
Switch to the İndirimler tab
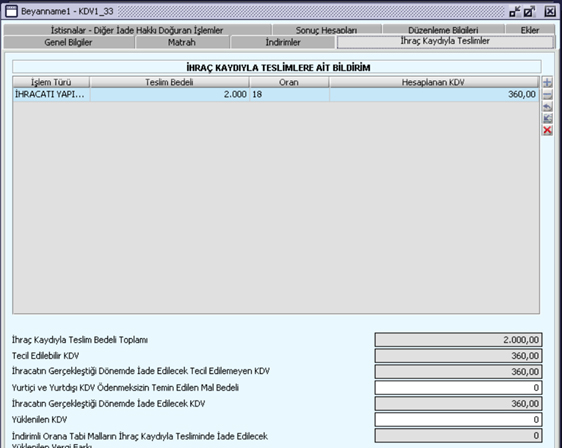coord(283,42)
